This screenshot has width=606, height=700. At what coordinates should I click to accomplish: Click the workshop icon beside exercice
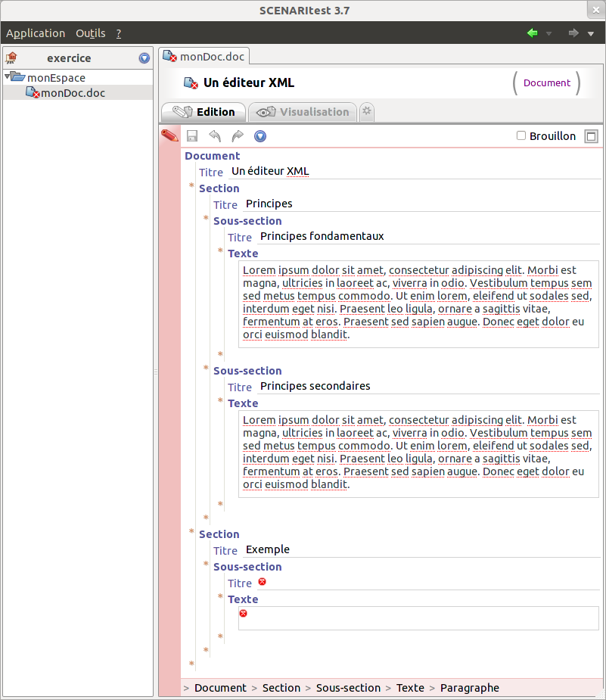(x=11, y=58)
